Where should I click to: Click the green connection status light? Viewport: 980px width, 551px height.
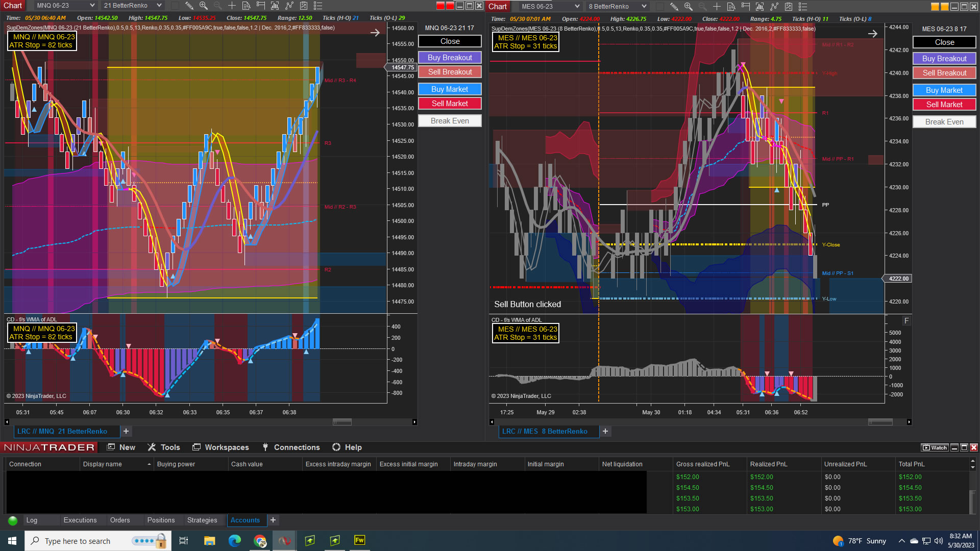[x=13, y=520]
